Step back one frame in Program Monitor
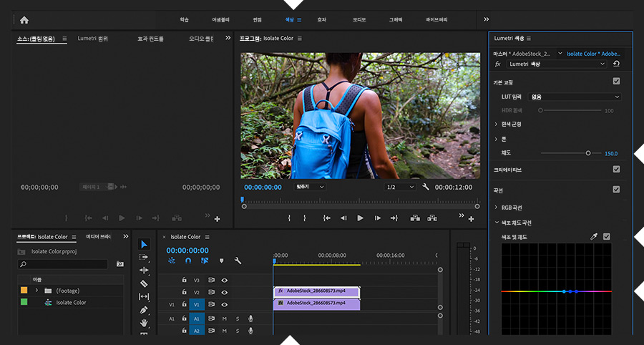Screen dimensions: 644x345 [x=343, y=218]
